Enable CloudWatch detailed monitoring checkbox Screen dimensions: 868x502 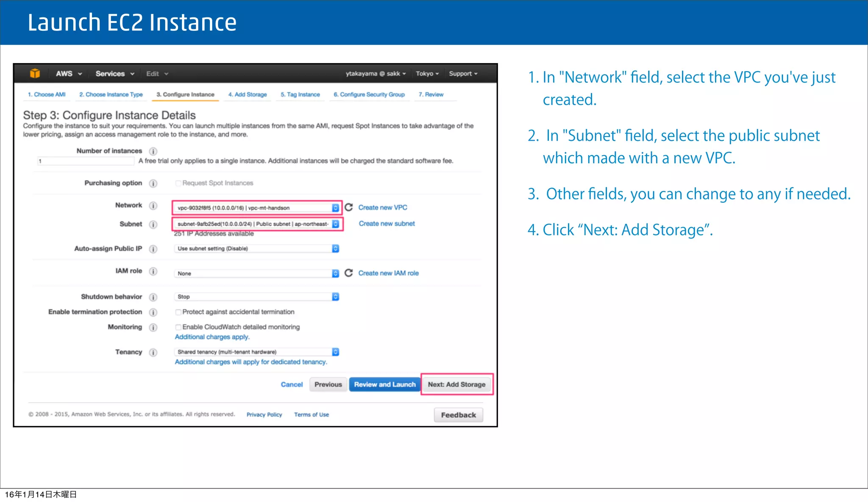(x=178, y=327)
